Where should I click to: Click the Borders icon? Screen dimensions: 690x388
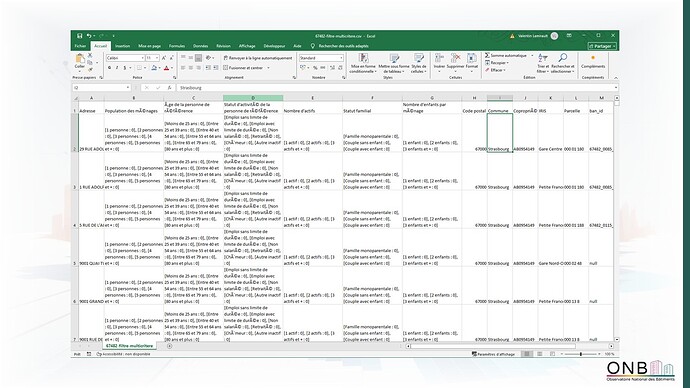139,68
